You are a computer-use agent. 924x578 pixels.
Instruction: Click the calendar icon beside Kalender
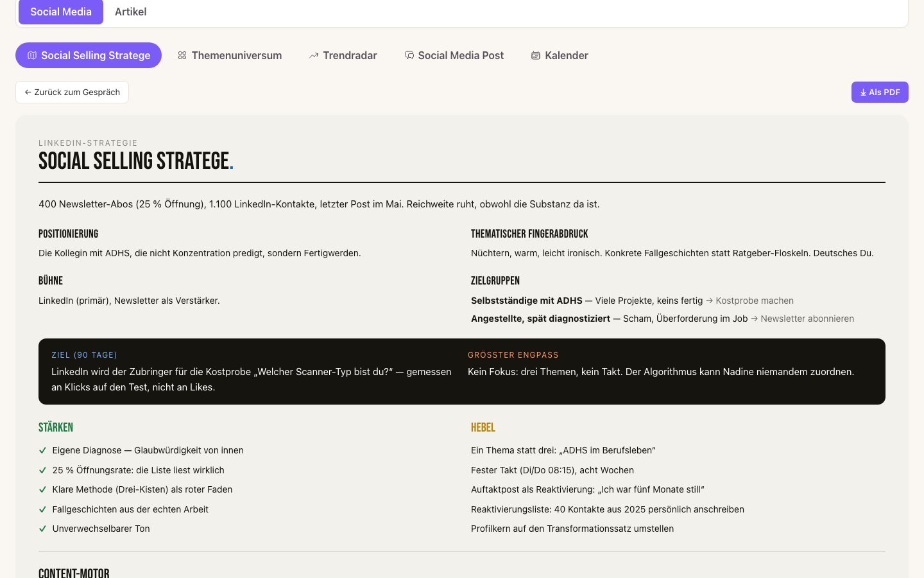tap(536, 55)
